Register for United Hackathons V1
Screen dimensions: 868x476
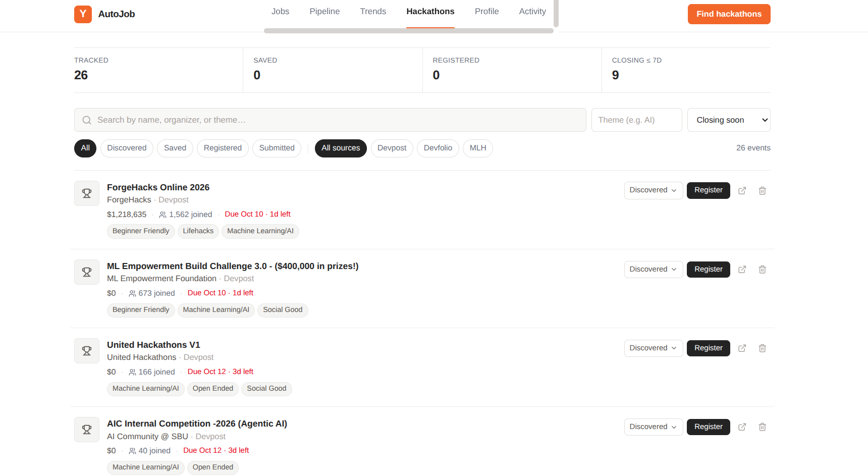tap(708, 348)
